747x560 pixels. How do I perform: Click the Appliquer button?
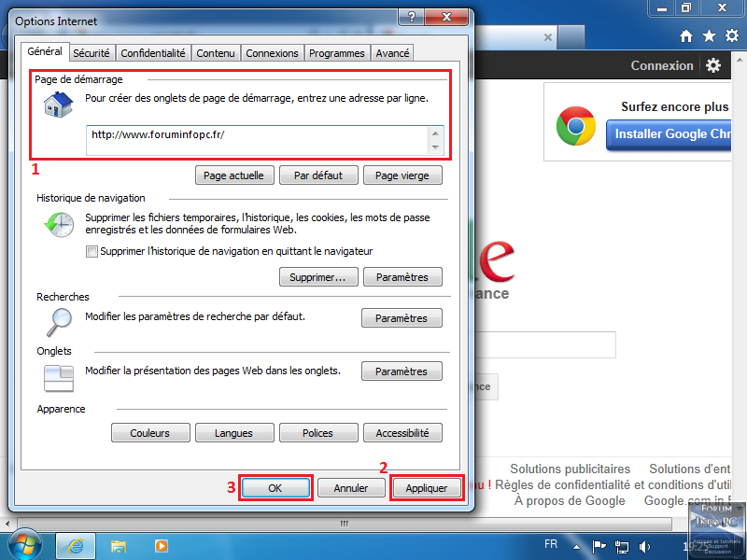[426, 488]
